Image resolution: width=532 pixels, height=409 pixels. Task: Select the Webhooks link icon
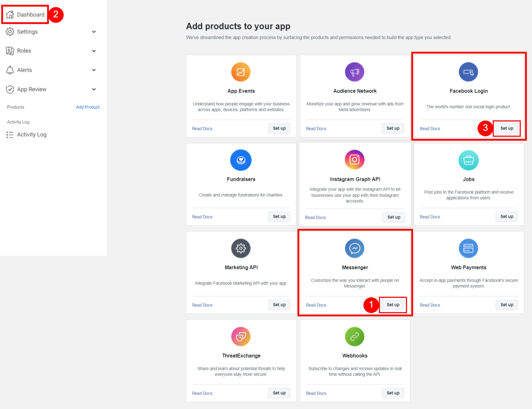click(355, 336)
